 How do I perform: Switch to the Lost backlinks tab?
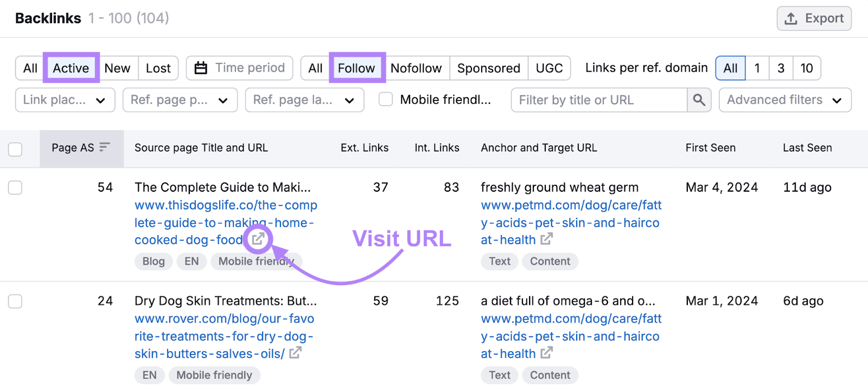coord(157,68)
